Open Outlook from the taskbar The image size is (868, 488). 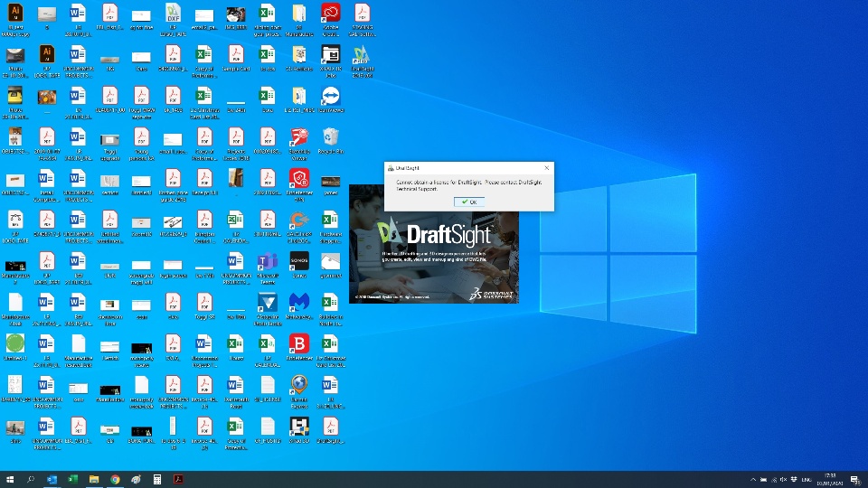52,479
